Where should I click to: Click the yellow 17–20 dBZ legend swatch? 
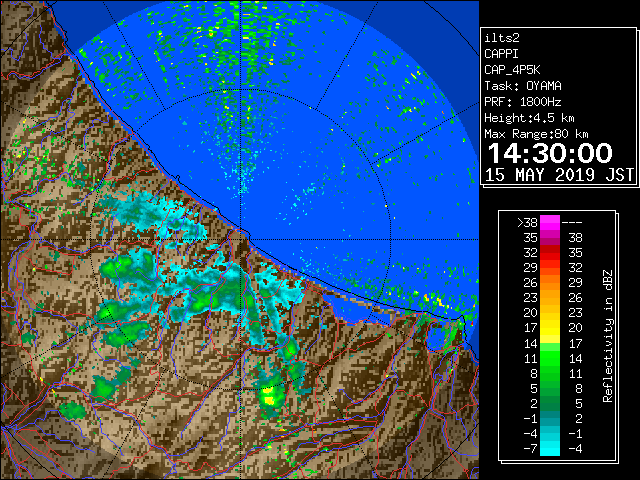pyautogui.click(x=550, y=328)
